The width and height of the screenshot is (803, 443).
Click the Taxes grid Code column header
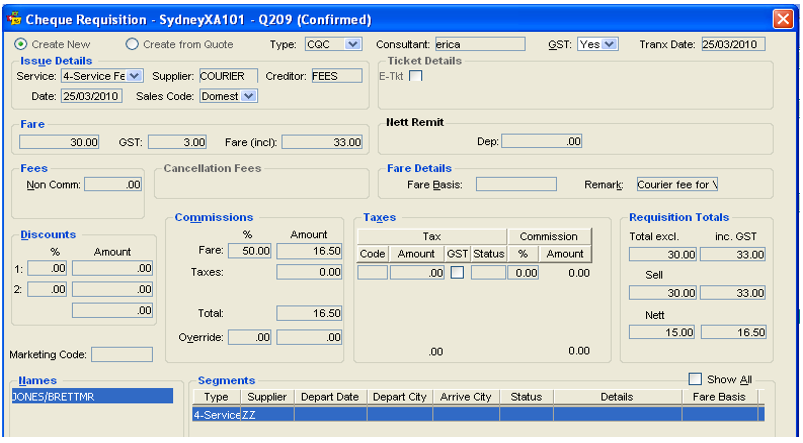pyautogui.click(x=372, y=254)
